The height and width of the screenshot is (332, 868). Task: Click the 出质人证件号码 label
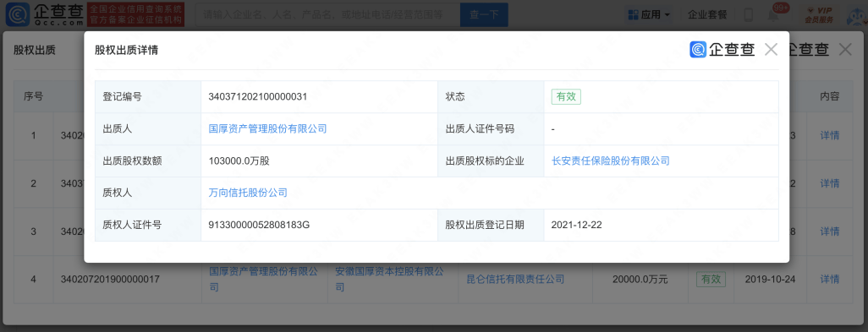click(x=480, y=128)
